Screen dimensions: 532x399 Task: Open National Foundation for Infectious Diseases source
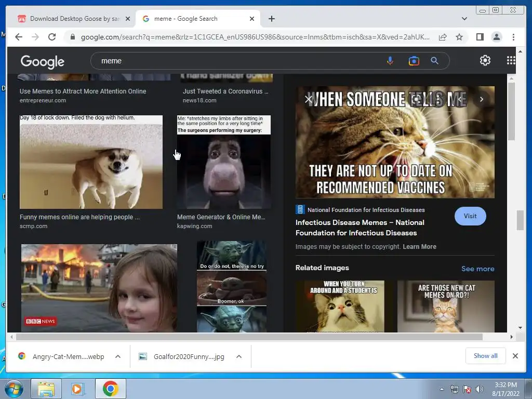360,210
